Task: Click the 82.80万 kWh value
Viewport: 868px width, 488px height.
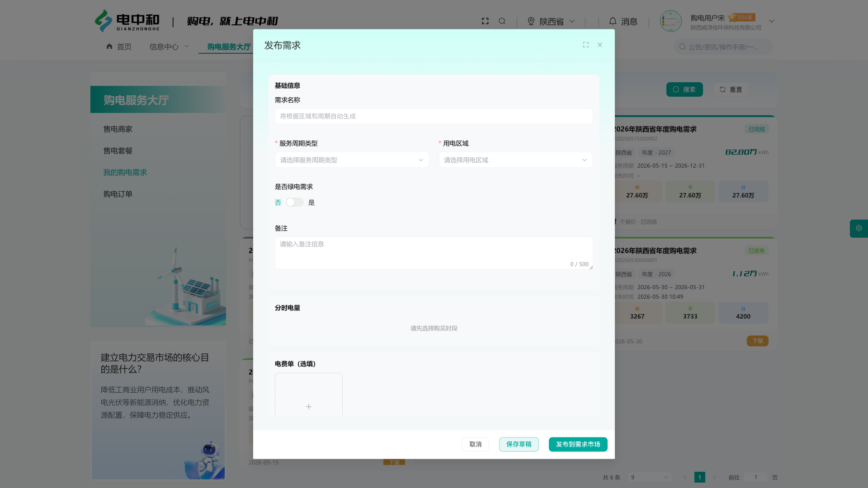Action: 747,152
